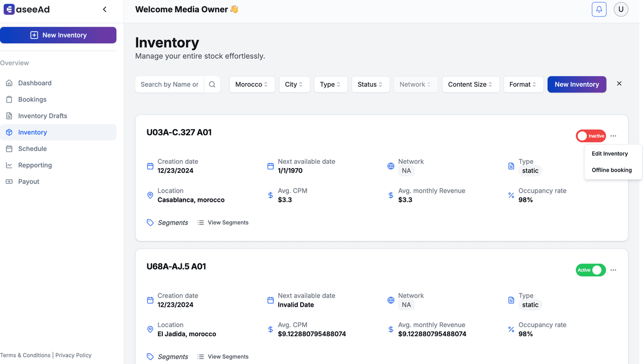Open the Terms & Conditions link
The height and width of the screenshot is (364, 643).
pos(25,355)
